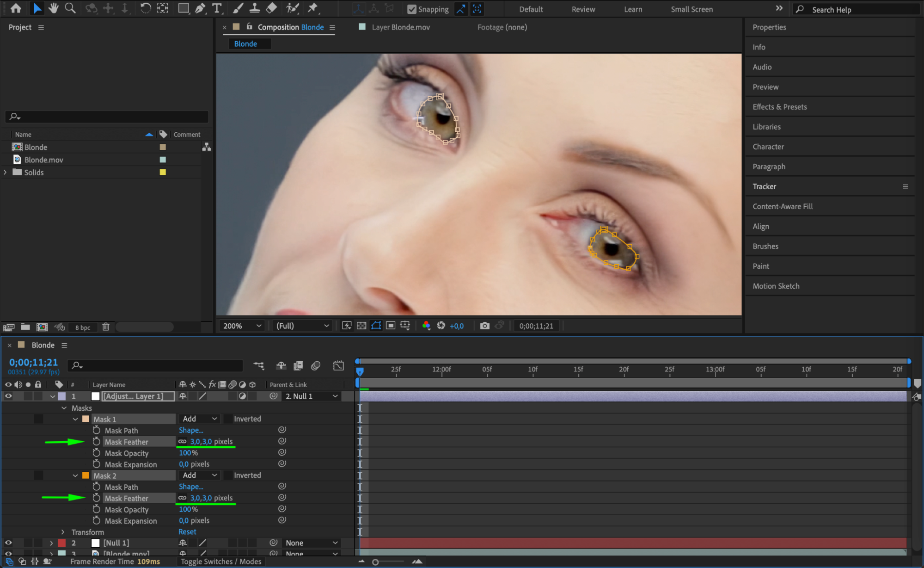Open Mask 2 mode Add dropdown
Screen dimensions: 924x568
coord(200,475)
